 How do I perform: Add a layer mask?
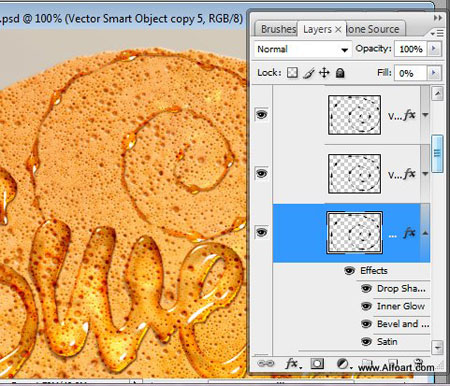pyautogui.click(x=317, y=363)
